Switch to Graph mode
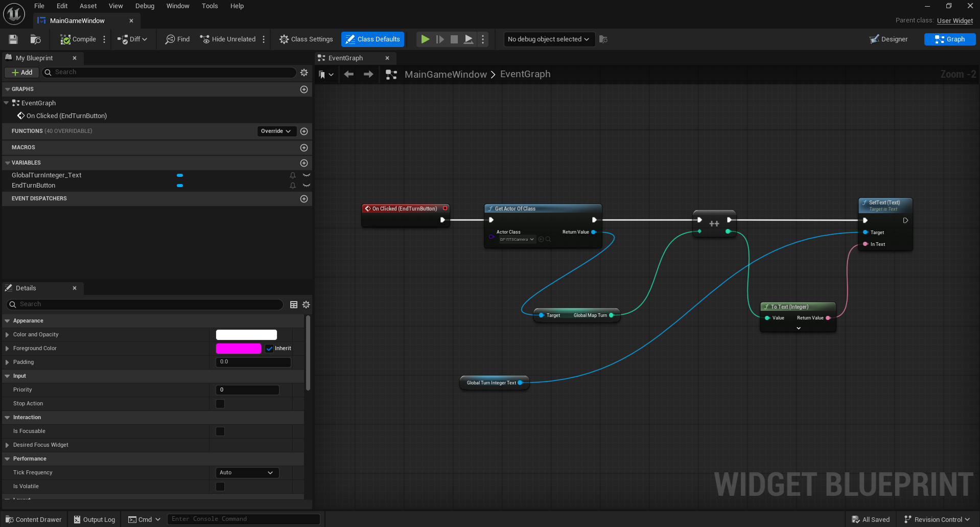The height and width of the screenshot is (527, 980). (950, 39)
